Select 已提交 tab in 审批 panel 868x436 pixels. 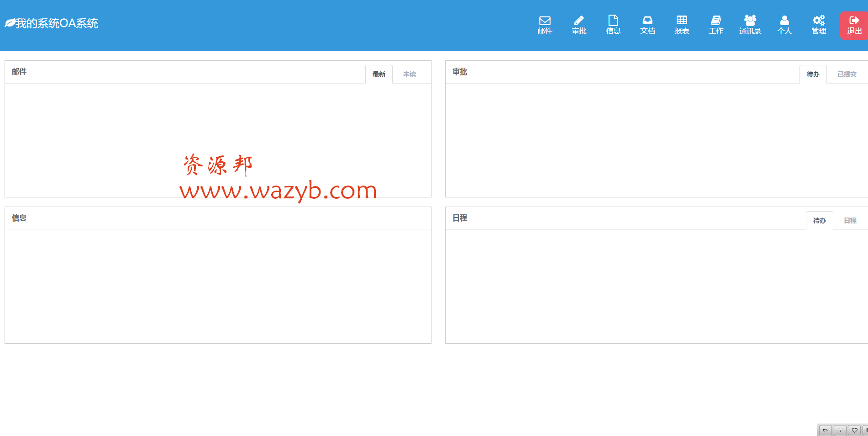coord(847,74)
